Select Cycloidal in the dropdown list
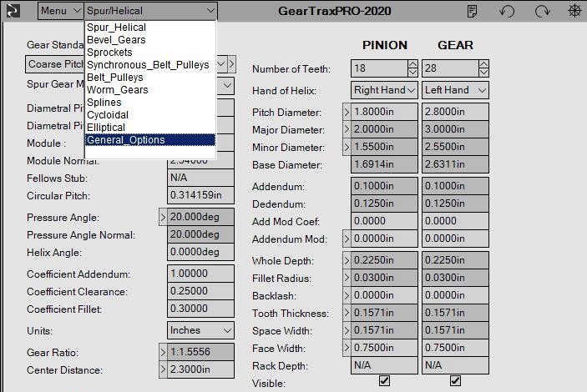This screenshot has width=587, height=392. click(150, 115)
